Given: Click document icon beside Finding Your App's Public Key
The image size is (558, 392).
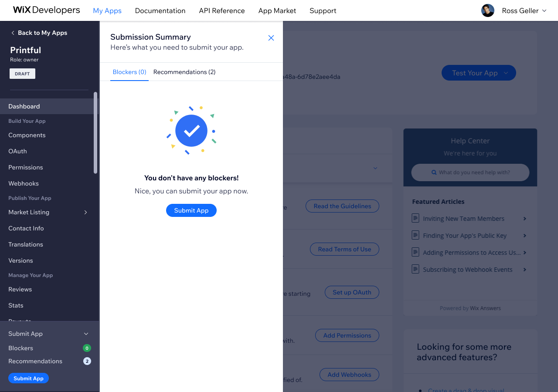Looking at the screenshot, I should (x=415, y=235).
